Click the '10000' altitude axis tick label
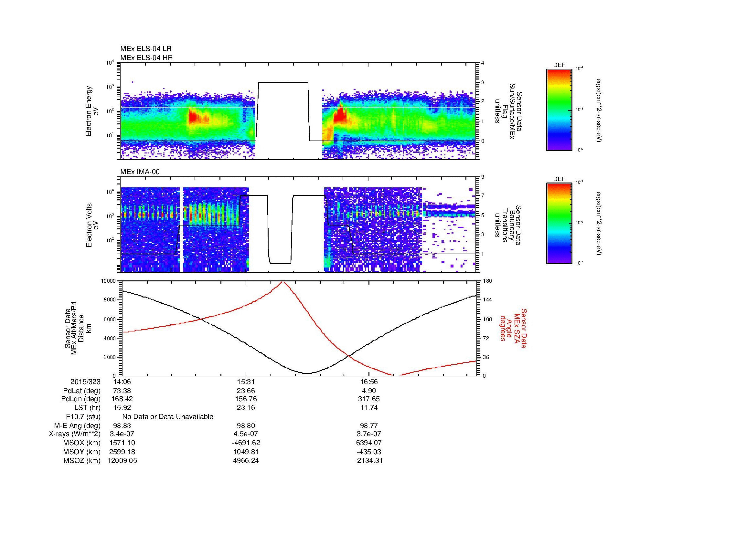 [108, 281]
